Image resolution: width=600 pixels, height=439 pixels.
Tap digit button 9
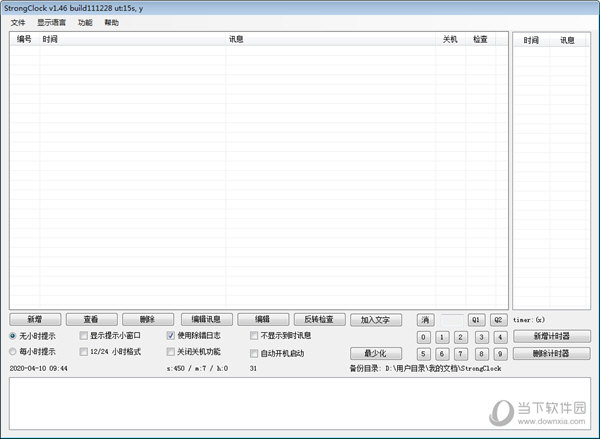pos(500,354)
